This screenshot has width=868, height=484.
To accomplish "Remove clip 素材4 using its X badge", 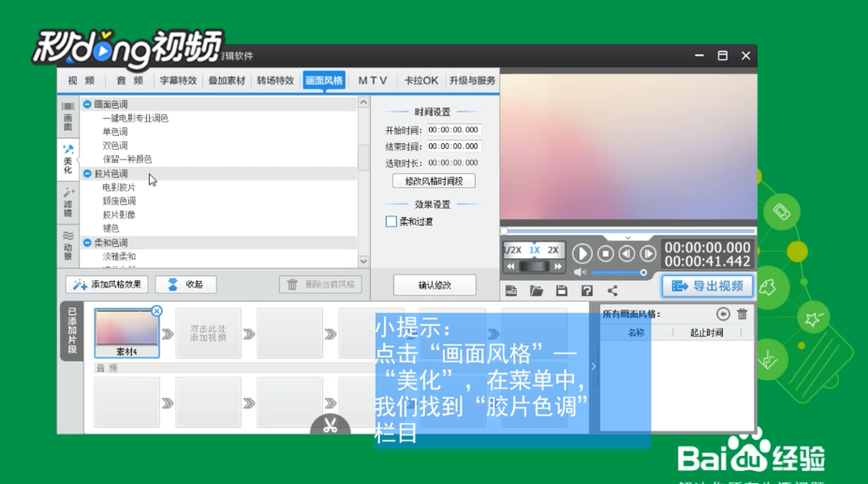I will point(156,311).
